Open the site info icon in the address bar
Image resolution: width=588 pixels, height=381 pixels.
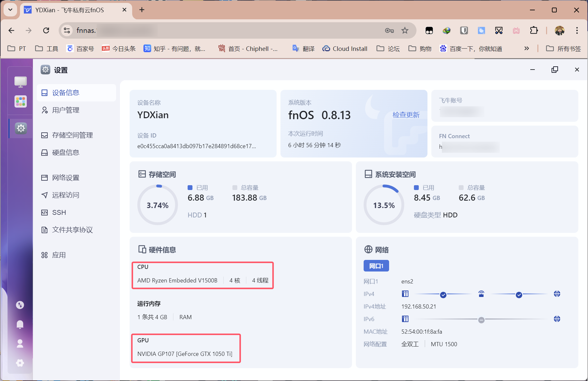pos(67,30)
